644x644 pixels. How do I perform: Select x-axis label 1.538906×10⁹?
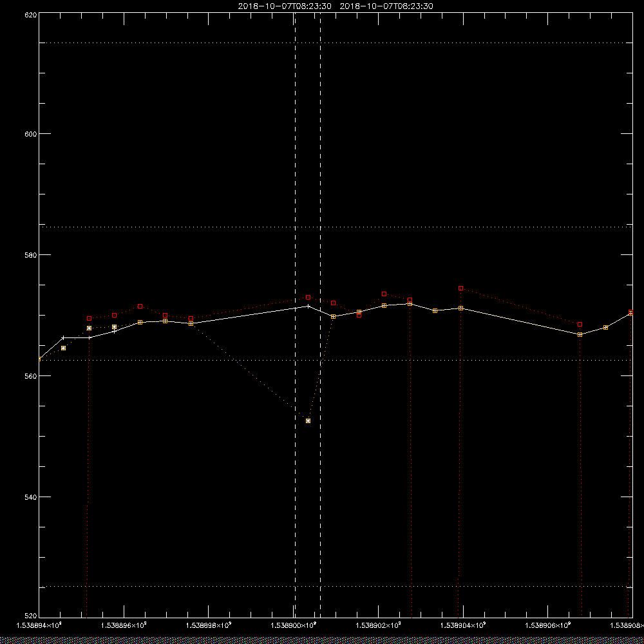pos(548,625)
